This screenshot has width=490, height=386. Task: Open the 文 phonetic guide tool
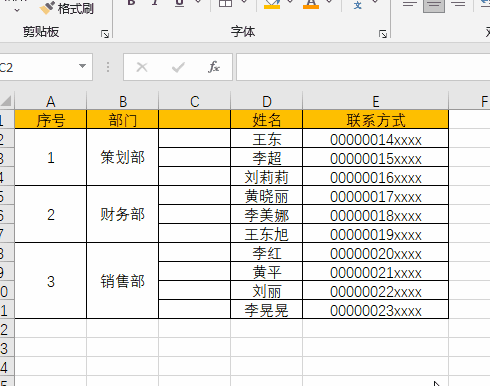357,5
